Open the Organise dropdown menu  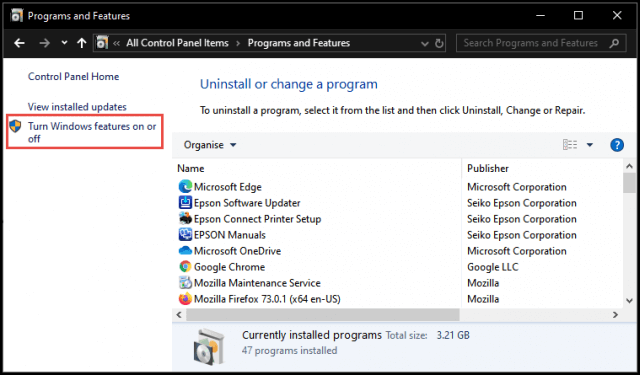click(x=210, y=145)
